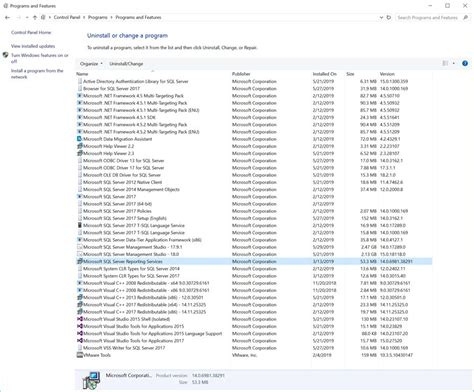Click the change view icon
474x392 pixels.
click(445, 63)
